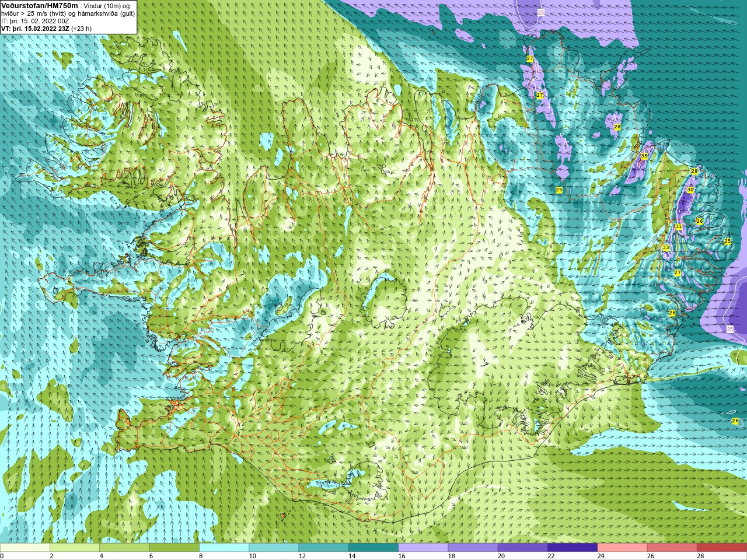This screenshot has height=560, width=747.
Task: Click the 22–24 m/s dark indigo legend swatch
Action: (x=573, y=548)
